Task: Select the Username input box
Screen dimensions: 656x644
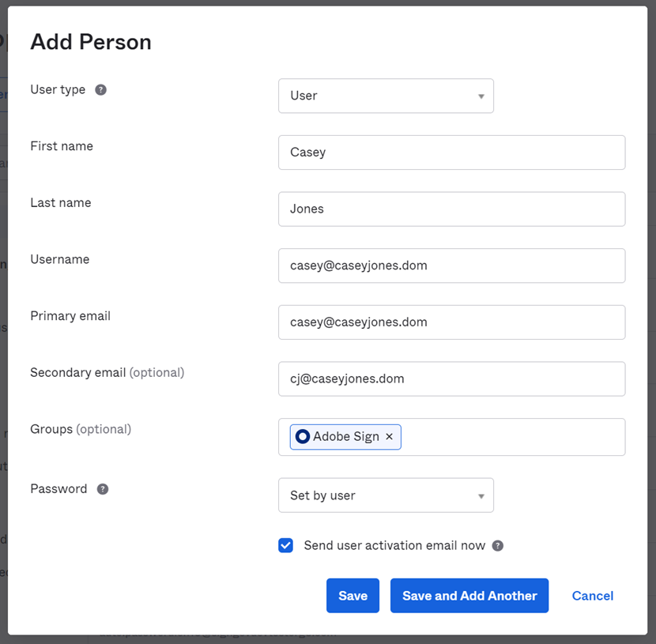Action: [x=451, y=266]
